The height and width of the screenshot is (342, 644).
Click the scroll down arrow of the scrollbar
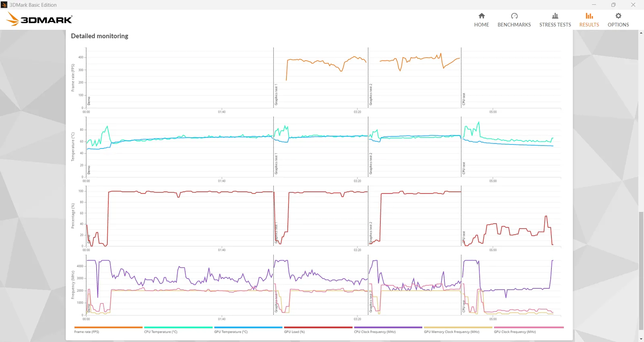point(641,339)
